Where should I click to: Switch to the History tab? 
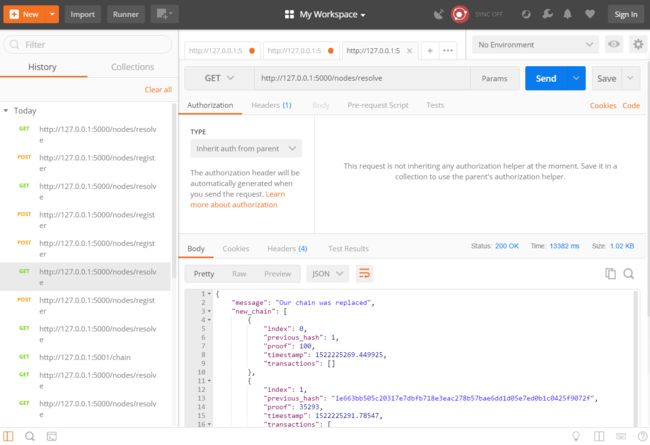pos(42,67)
